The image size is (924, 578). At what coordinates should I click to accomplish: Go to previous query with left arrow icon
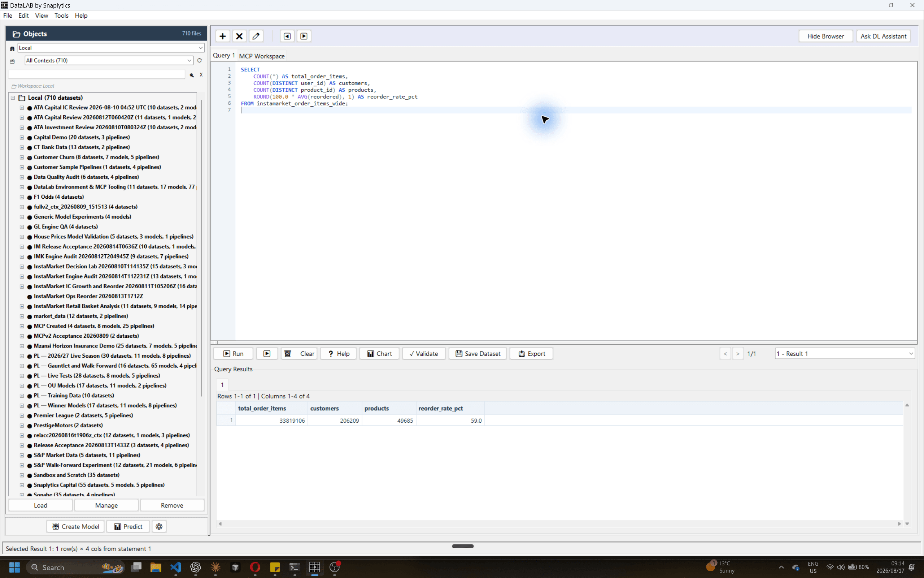click(287, 36)
